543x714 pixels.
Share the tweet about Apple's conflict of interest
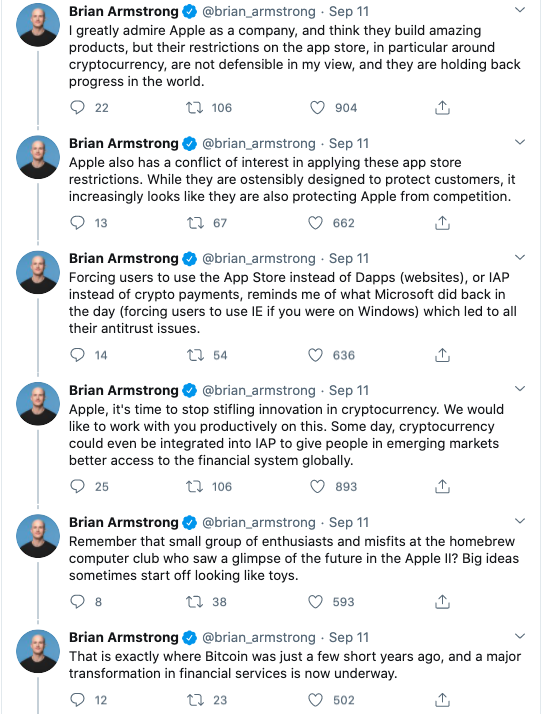442,223
